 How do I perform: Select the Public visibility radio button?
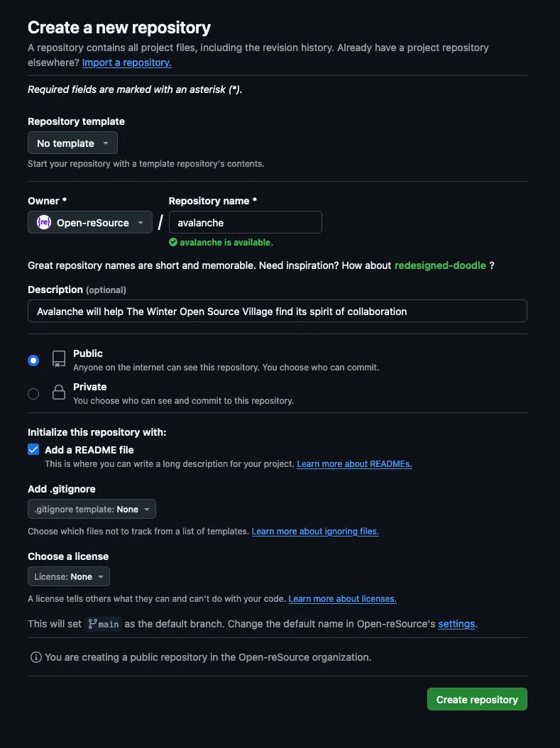point(33,361)
